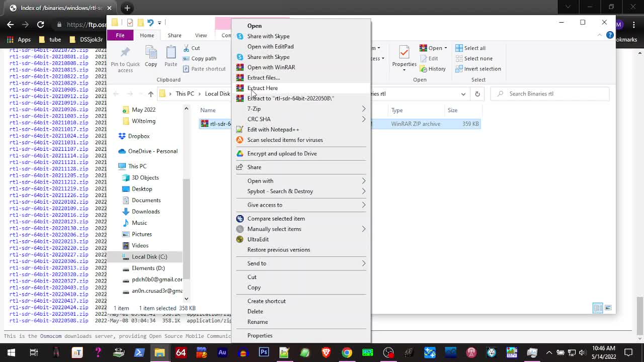
Task: Expand the 7-Zip submenu
Action: [x=254, y=109]
